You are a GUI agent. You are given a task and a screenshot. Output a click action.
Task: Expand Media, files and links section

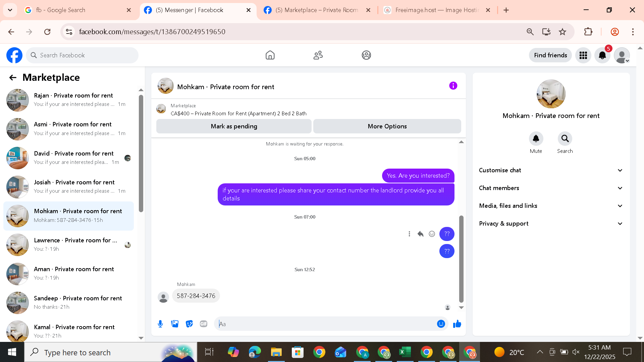tap(551, 206)
